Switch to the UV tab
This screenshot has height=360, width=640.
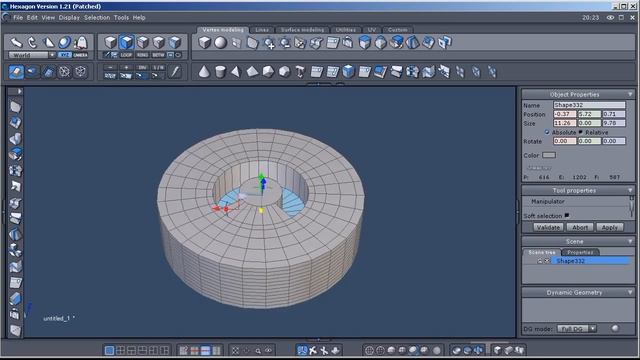click(x=371, y=30)
